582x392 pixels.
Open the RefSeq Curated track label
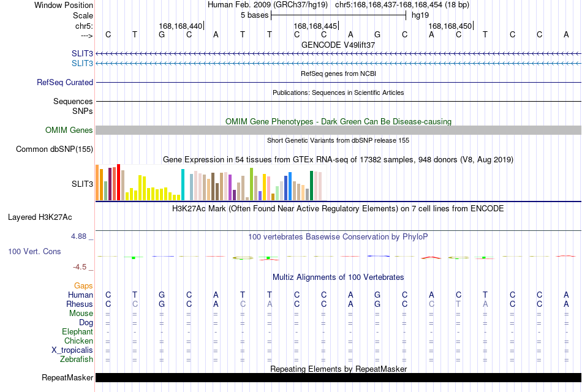(64, 83)
